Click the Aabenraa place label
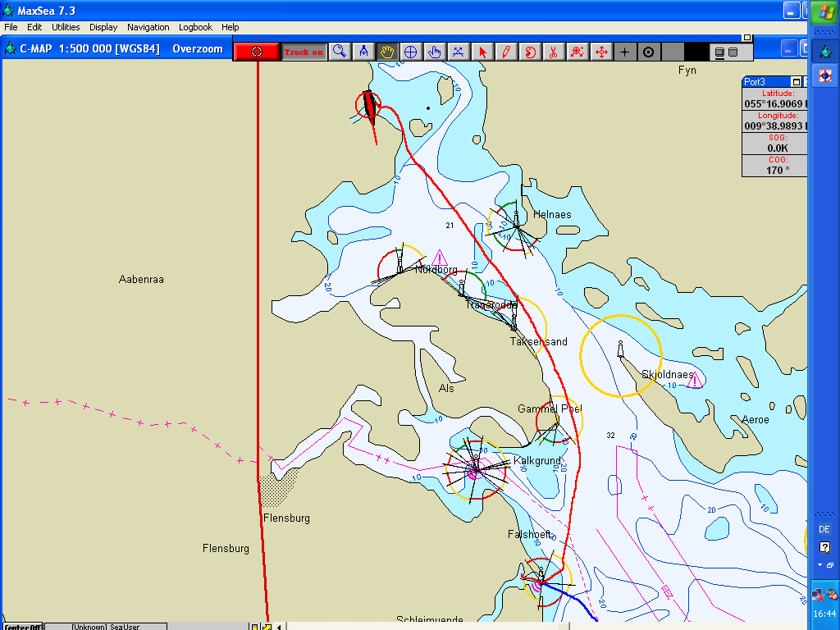This screenshot has height=630, width=840. pyautogui.click(x=141, y=279)
